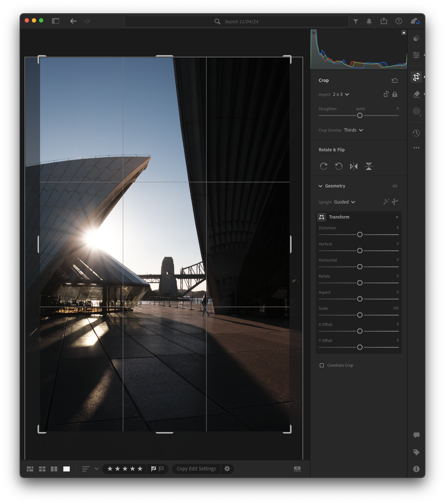This screenshot has height=504, width=445.
Task: Toggle Geometry visibility eye icon
Action: [x=395, y=186]
